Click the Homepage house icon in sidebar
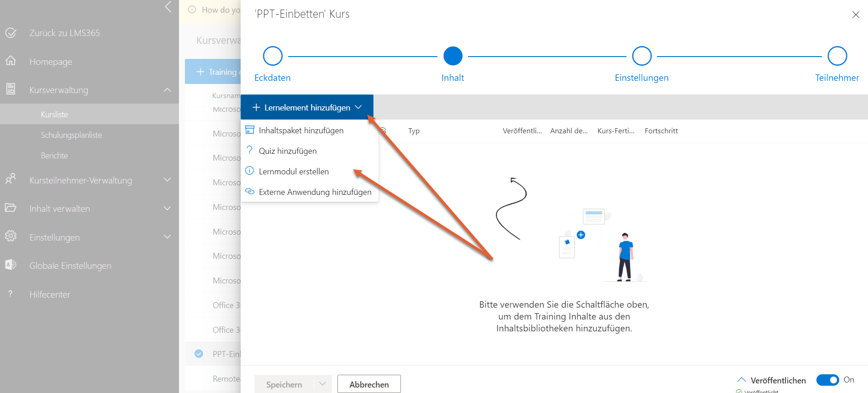 [x=11, y=61]
